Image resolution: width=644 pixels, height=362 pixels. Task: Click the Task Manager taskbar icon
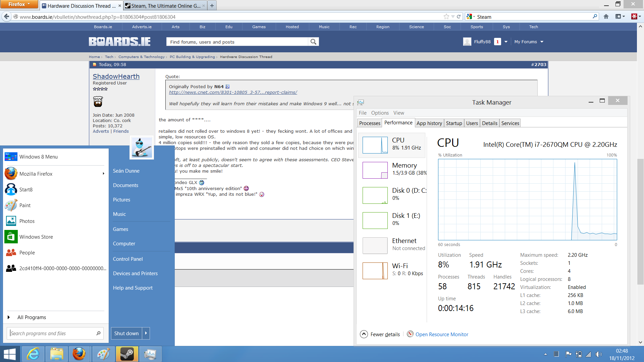pyautogui.click(x=150, y=354)
